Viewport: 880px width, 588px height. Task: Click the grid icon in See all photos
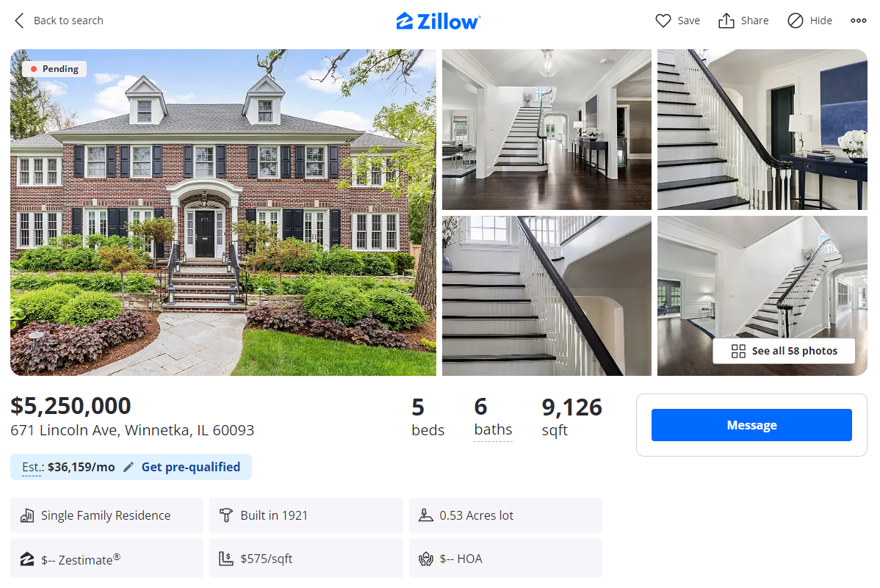[738, 351]
